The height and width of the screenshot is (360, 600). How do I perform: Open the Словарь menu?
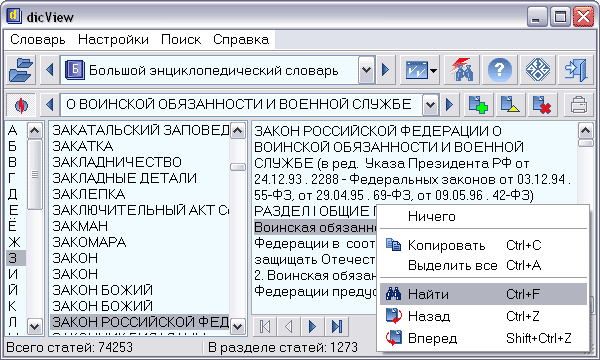pos(38,39)
